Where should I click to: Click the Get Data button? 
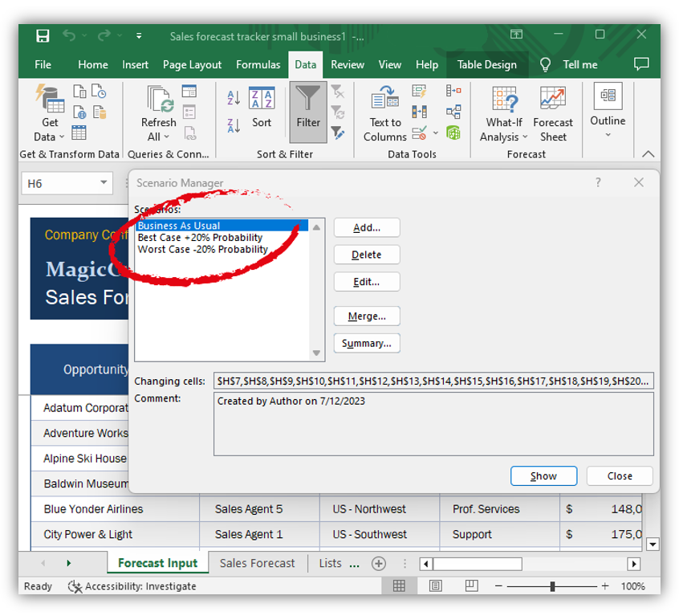coord(50,113)
